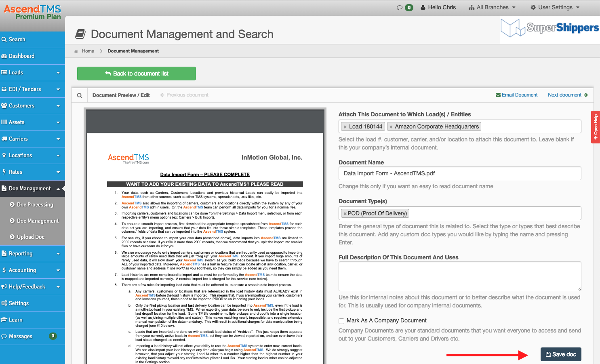Remove the Load 180144 tag
The height and width of the screenshot is (364, 600).
(x=345, y=127)
